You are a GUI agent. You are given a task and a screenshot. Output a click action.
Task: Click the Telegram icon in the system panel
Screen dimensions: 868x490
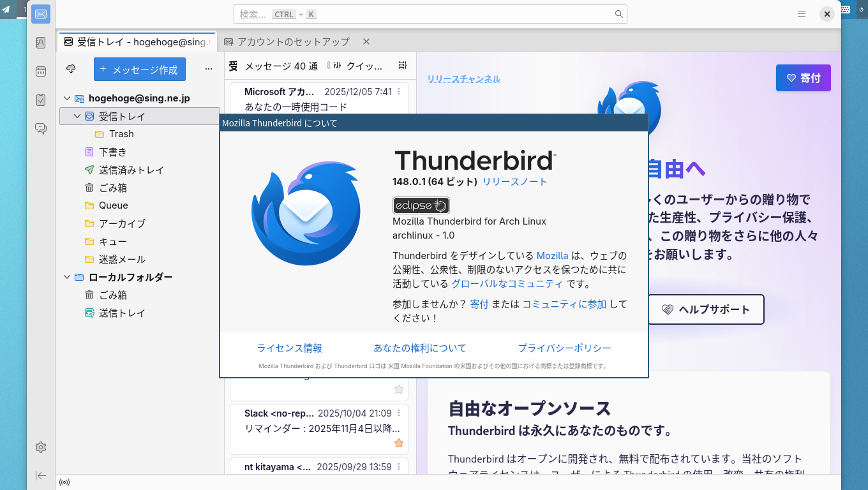coord(6,9)
